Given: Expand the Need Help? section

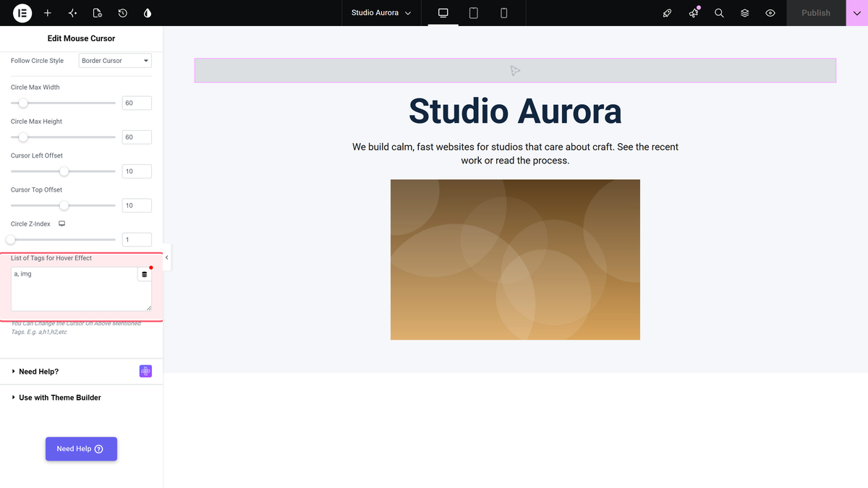Looking at the screenshot, I should [x=81, y=372].
